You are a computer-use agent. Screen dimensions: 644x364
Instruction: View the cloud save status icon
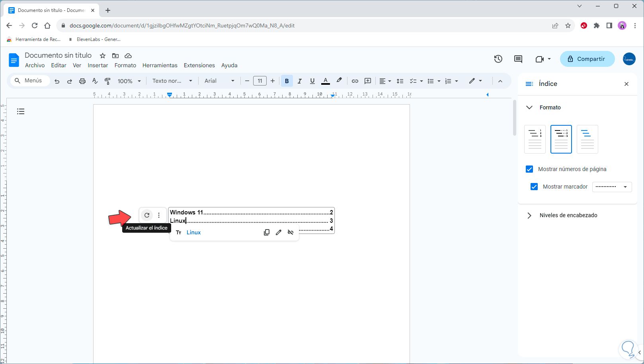128,56
